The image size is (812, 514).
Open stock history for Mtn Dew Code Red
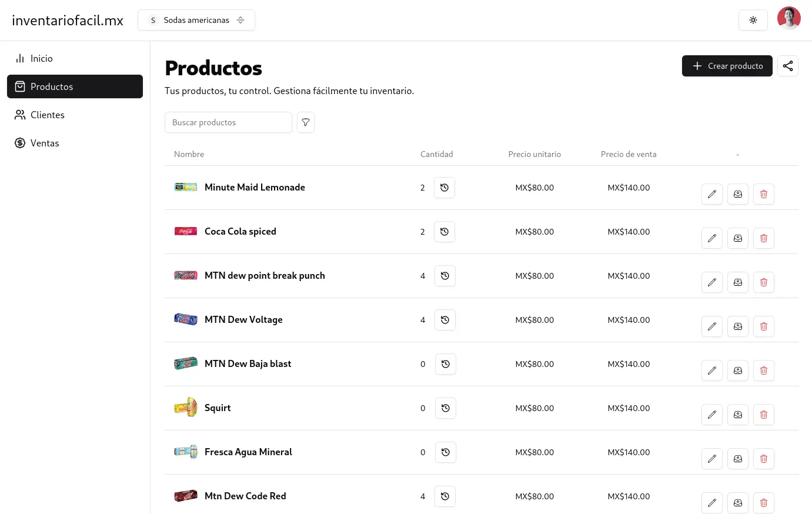445,496
